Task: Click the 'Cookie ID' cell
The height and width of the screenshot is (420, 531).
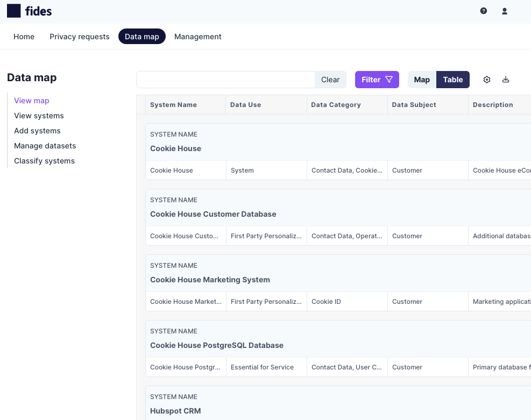Action: pyautogui.click(x=347, y=302)
